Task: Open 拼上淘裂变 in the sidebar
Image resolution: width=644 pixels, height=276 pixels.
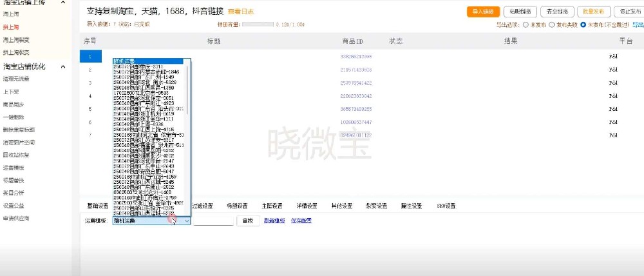Action: click(x=16, y=53)
